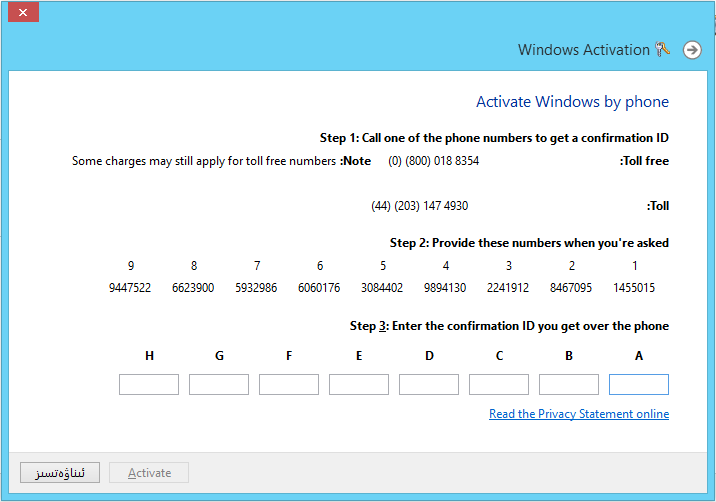Click the Activate Windows by phone heading

(572, 101)
